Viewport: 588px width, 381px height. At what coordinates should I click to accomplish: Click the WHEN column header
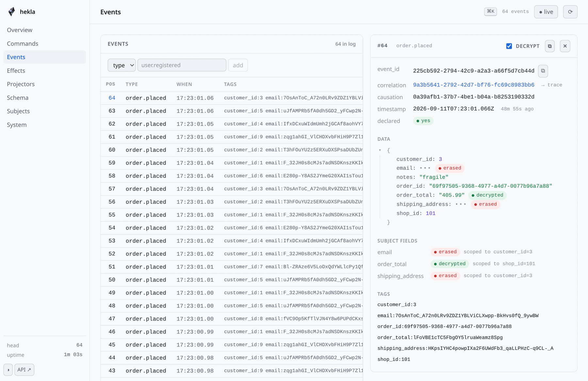[184, 84]
